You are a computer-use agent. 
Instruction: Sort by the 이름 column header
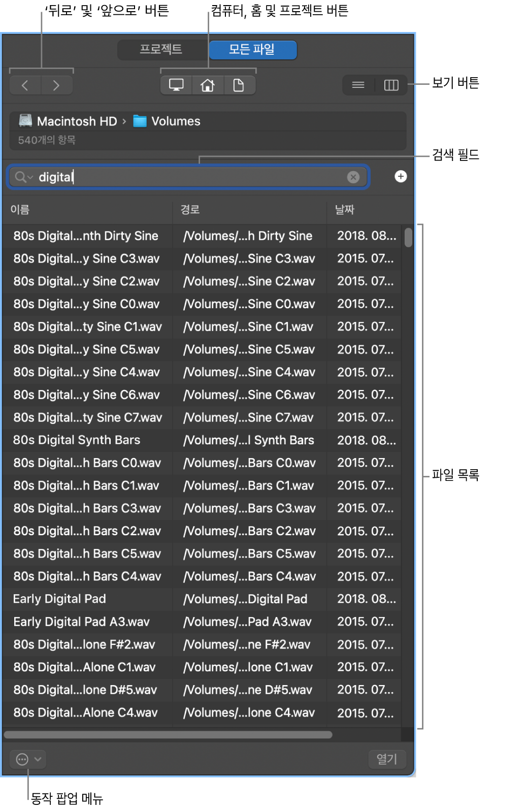click(x=87, y=210)
